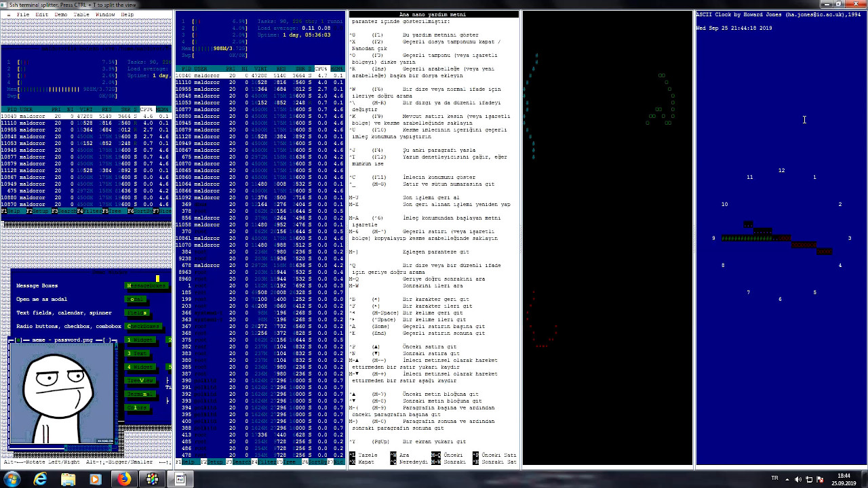Close the meme password.png window

[x=18, y=340]
